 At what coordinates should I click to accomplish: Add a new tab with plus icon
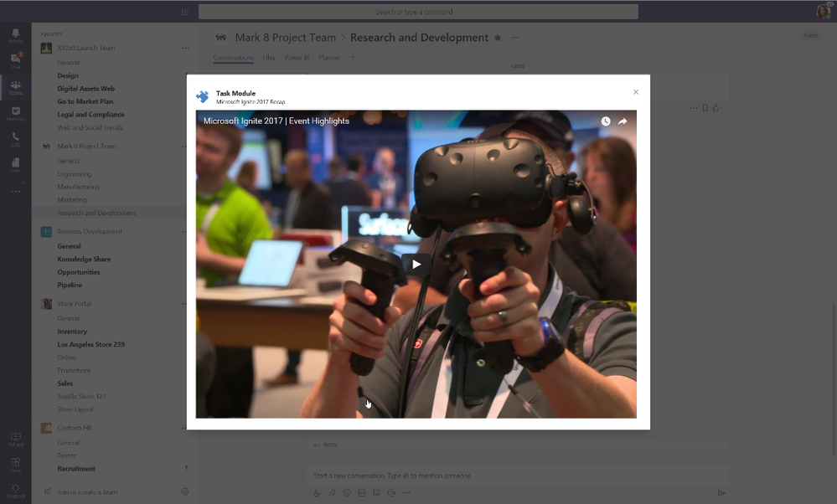point(352,57)
